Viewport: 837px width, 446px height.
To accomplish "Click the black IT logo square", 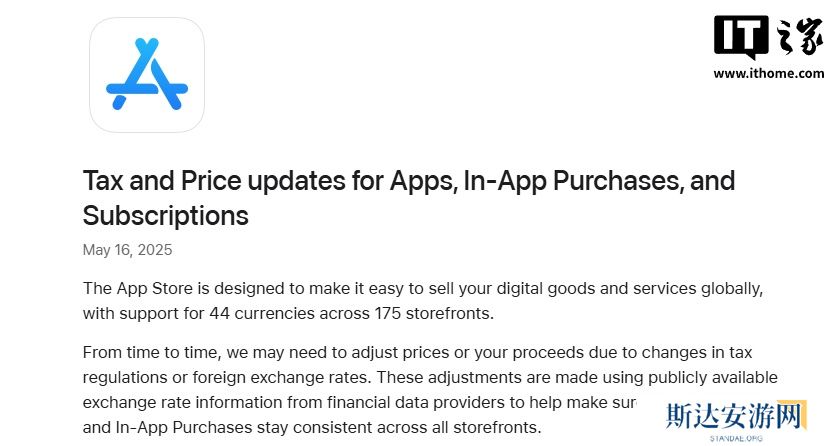I will [741, 38].
